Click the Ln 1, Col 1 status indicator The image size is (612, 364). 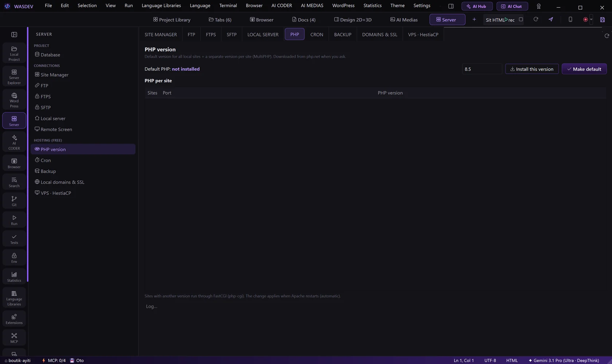click(x=464, y=360)
